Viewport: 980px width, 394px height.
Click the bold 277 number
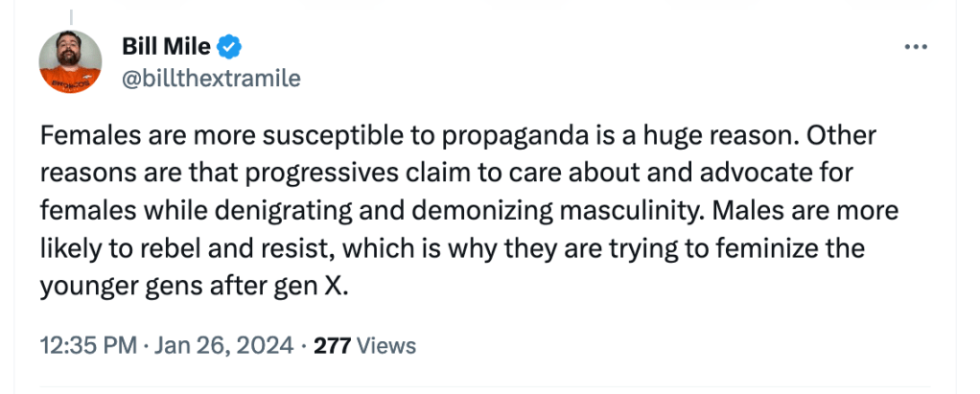tap(331, 344)
